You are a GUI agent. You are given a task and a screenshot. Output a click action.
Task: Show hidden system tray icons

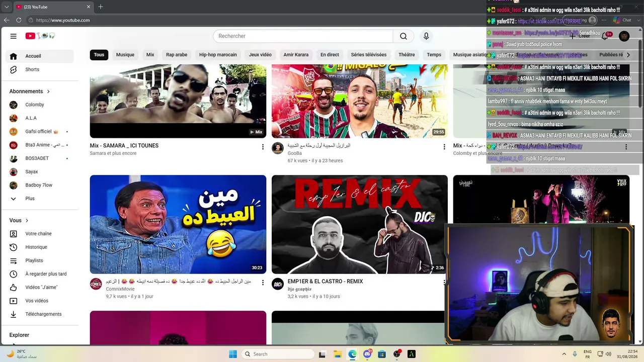tap(564, 354)
